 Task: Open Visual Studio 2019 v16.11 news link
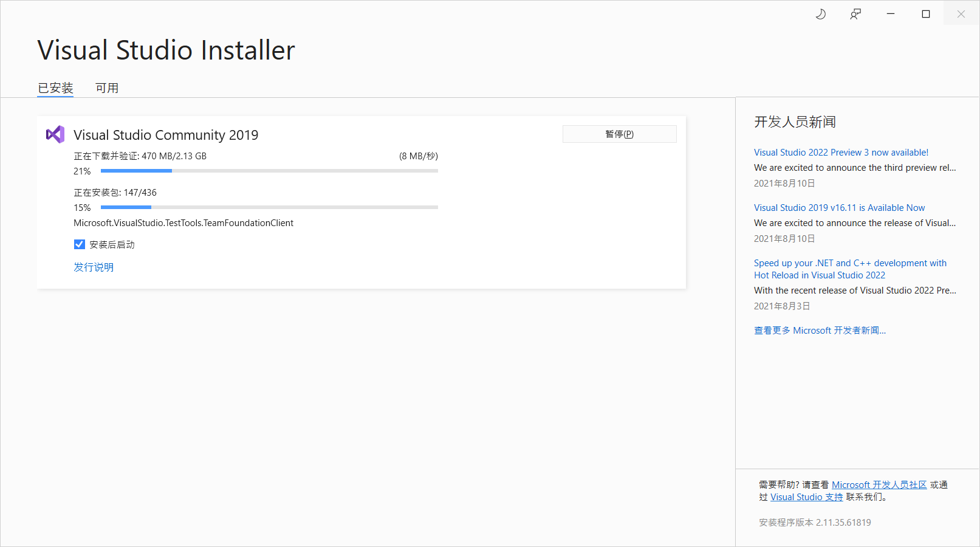839,208
